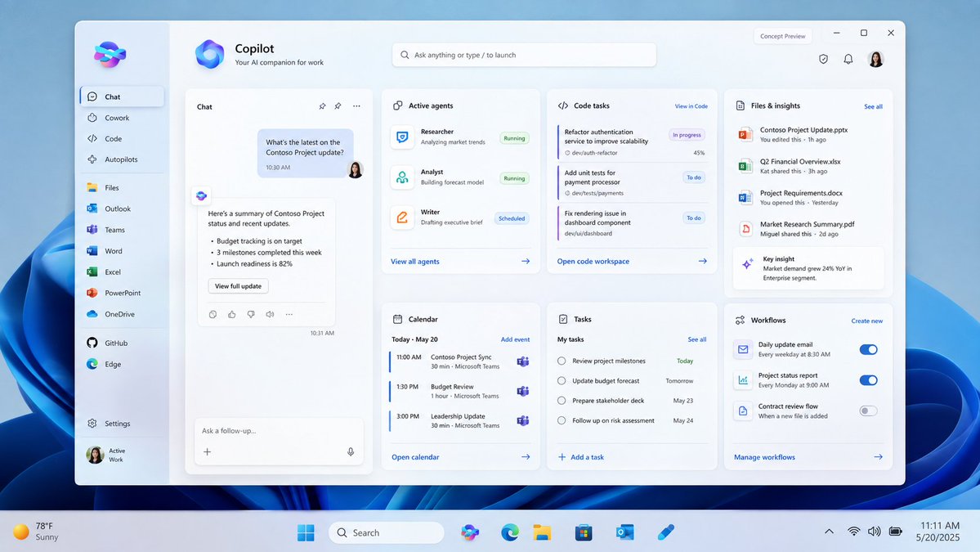Viewport: 980px width, 552px height.
Task: Launch Excel from the sidebar
Action: click(122, 272)
